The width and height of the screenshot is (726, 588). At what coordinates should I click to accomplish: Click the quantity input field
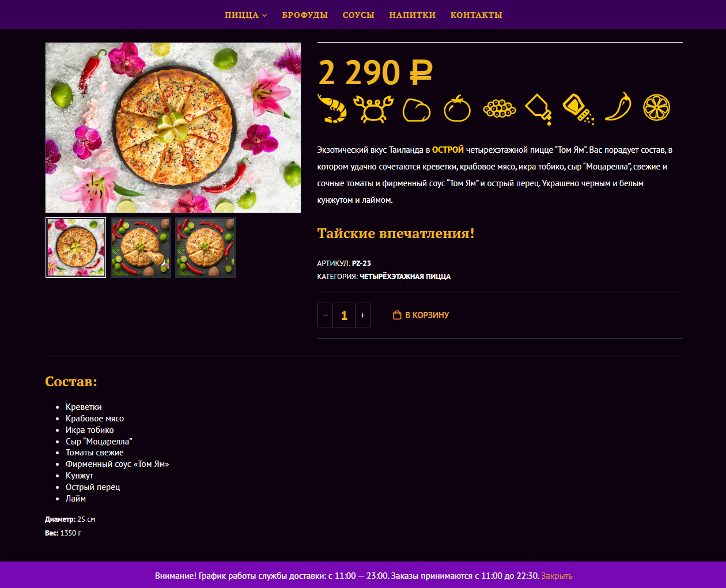coord(344,315)
